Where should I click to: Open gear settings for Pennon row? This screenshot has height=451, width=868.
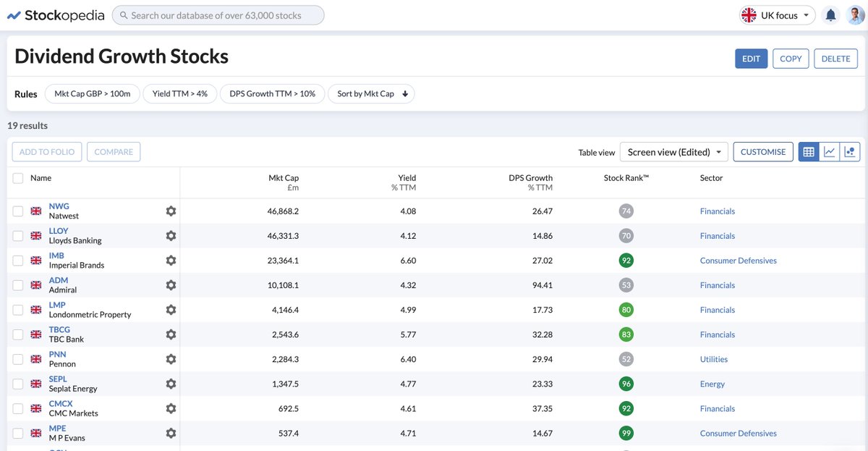pos(171,359)
